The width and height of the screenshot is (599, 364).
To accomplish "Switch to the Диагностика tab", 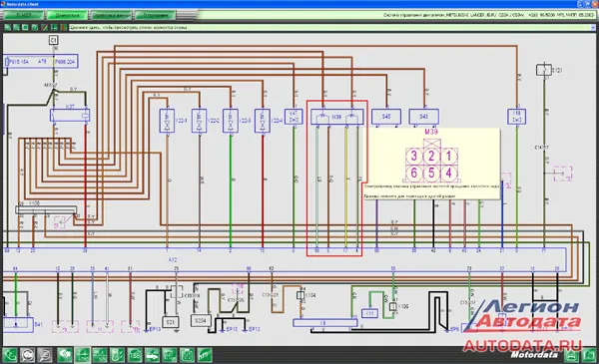I will click(x=67, y=15).
